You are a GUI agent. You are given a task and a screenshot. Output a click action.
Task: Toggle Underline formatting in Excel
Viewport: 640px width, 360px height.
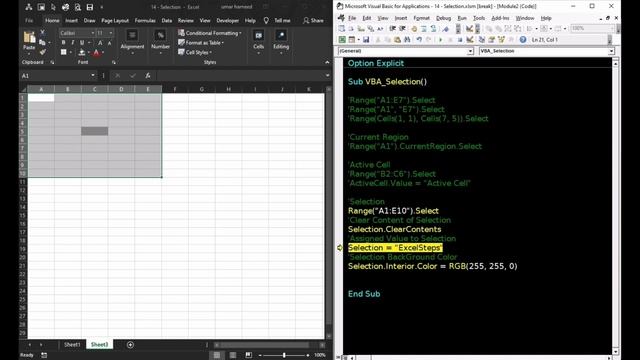click(x=82, y=42)
